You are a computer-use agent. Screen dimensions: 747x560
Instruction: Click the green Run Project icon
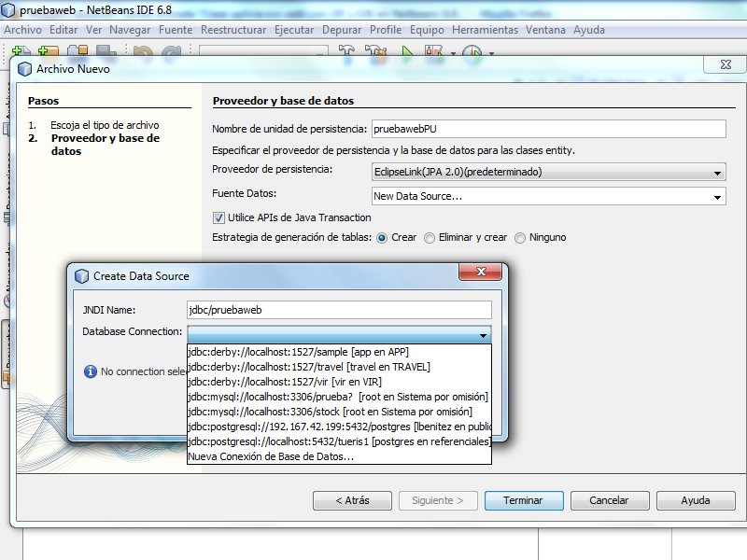tap(407, 51)
